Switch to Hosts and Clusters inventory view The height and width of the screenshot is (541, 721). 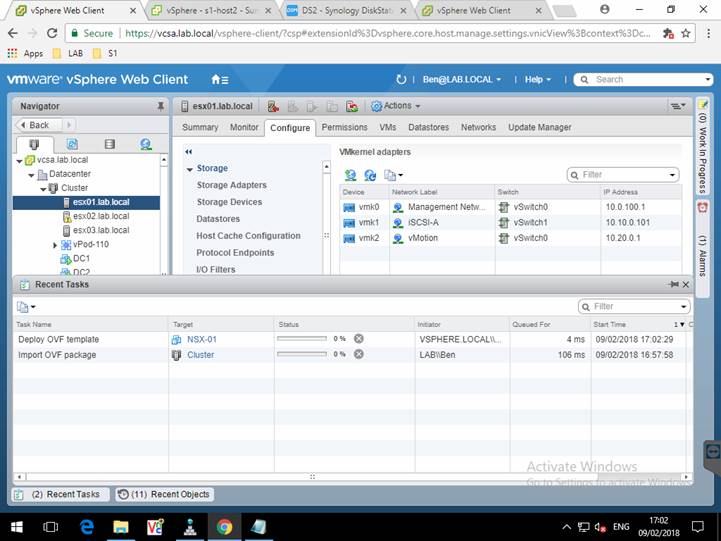[x=34, y=144]
